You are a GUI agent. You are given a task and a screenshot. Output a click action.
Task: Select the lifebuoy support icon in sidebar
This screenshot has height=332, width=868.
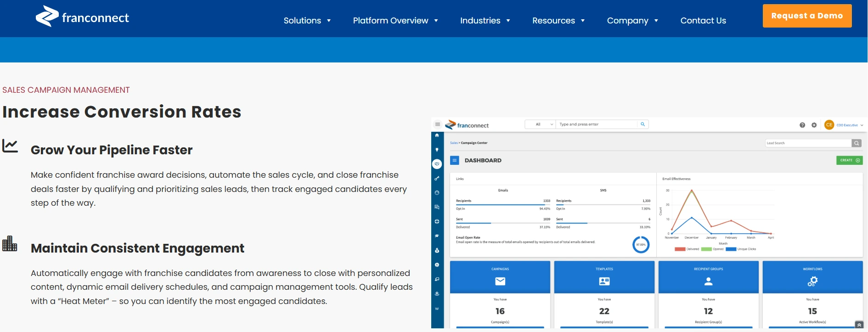tap(437, 221)
